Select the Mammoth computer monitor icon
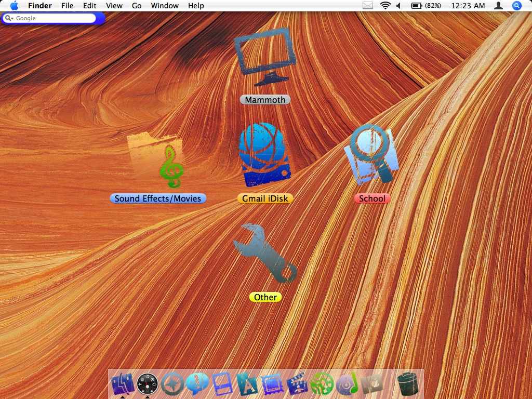 [x=264, y=57]
